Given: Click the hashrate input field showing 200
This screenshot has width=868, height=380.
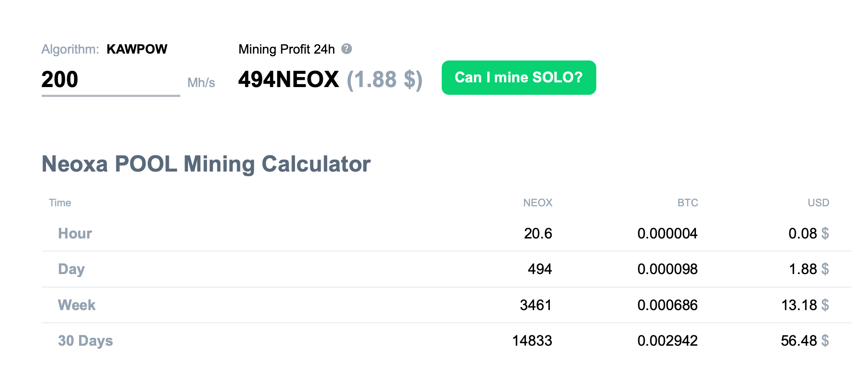Looking at the screenshot, I should tap(110, 80).
